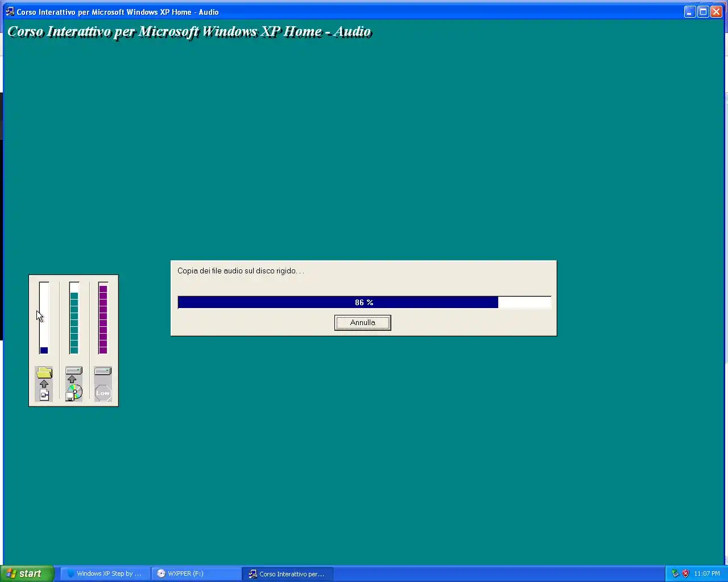Cancel the copy with the Annulla button
This screenshot has height=582, width=728.
pyautogui.click(x=362, y=323)
